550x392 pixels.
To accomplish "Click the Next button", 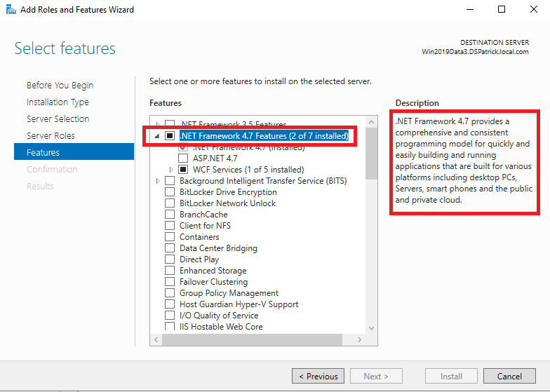I will (376, 376).
